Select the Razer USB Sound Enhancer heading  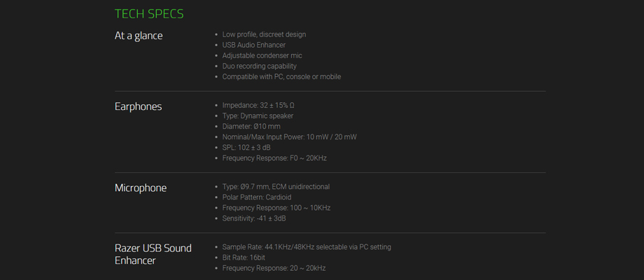(153, 254)
